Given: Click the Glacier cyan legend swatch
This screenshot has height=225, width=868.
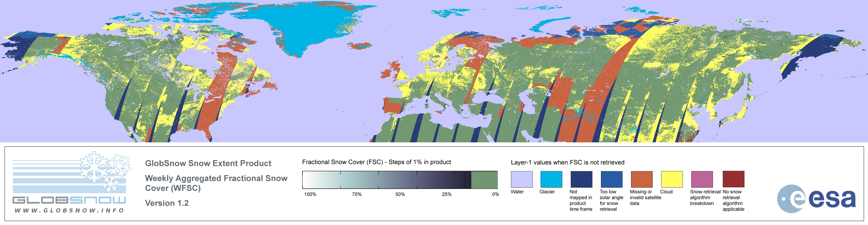Looking at the screenshot, I should pyautogui.click(x=551, y=179).
